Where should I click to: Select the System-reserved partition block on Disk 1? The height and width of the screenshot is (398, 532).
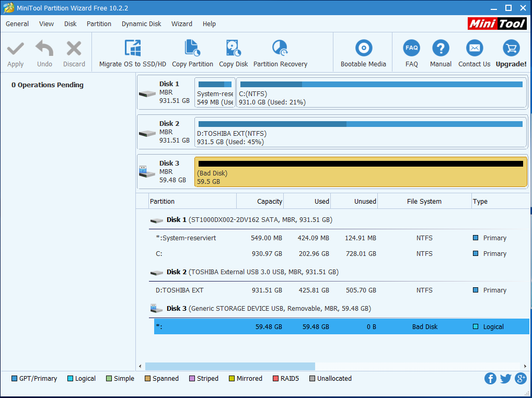(215, 92)
